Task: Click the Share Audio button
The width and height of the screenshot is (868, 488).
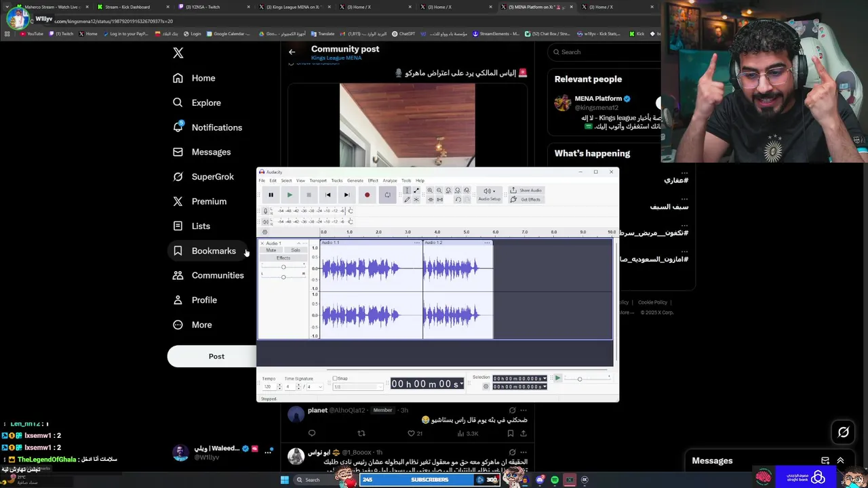Action: point(526,190)
